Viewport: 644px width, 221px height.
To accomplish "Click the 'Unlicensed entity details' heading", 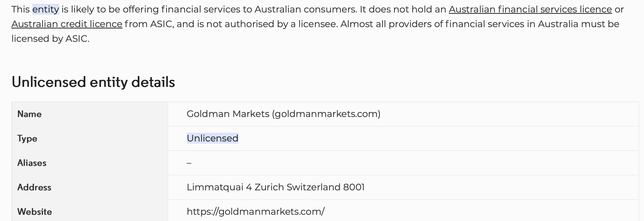I will tap(93, 82).
